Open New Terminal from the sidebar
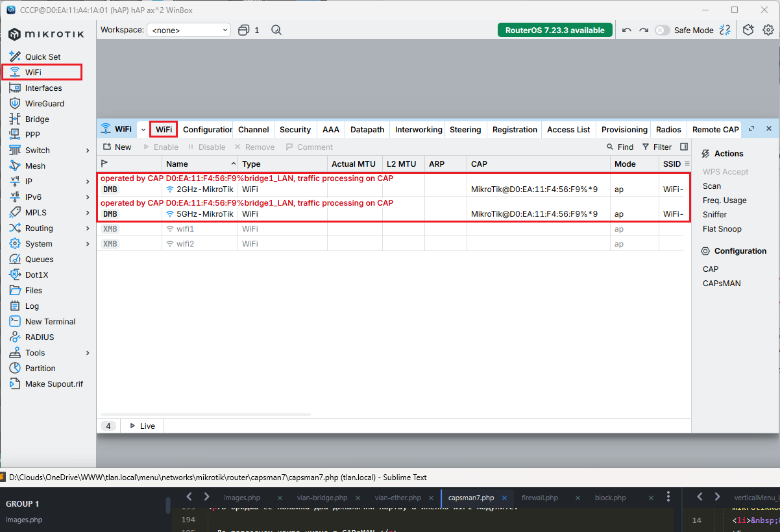Screen dimensions: 780x532 [50, 321]
